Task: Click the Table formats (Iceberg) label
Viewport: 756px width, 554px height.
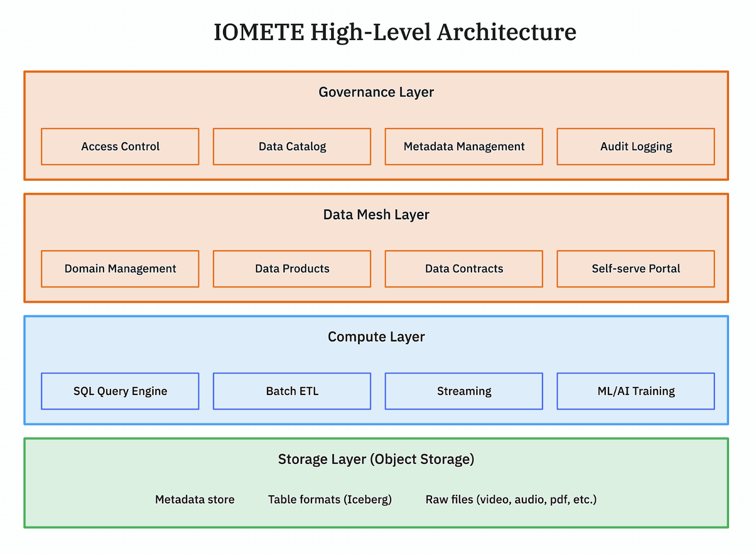Action: tap(330, 500)
